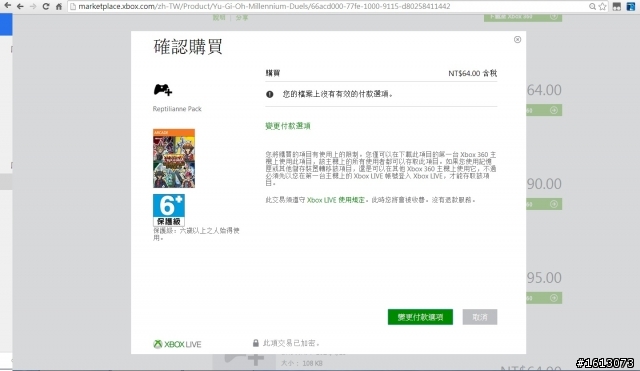Viewport: 640px width, 371px height.
Task: Click the magnifier icon in the address bar
Action: [592, 6]
